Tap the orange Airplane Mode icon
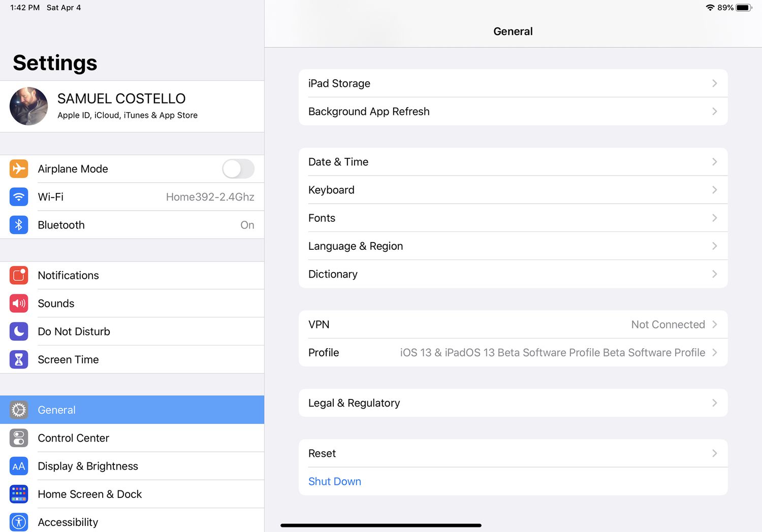This screenshot has height=532, width=762. (19, 169)
